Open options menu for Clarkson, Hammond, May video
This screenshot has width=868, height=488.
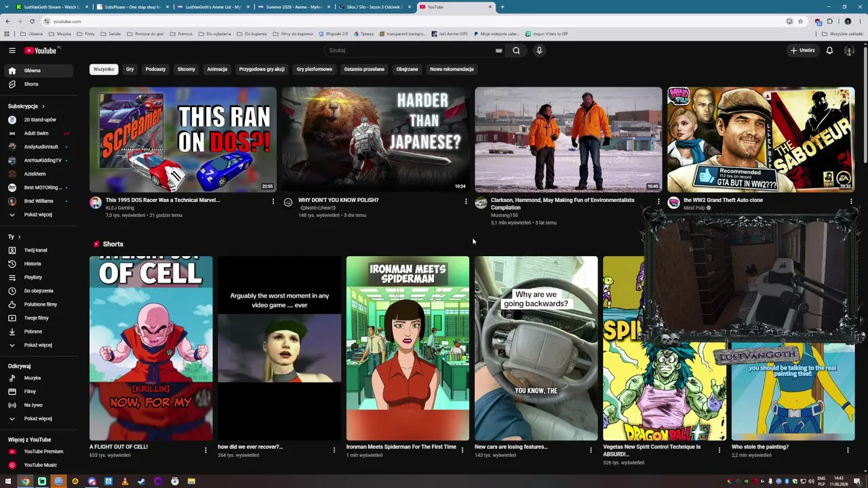[x=658, y=201]
